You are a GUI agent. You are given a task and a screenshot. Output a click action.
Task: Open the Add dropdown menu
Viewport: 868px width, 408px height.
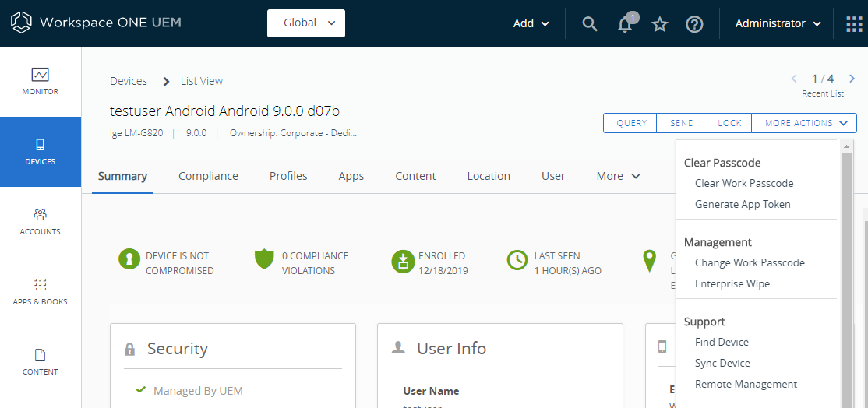pyautogui.click(x=531, y=23)
